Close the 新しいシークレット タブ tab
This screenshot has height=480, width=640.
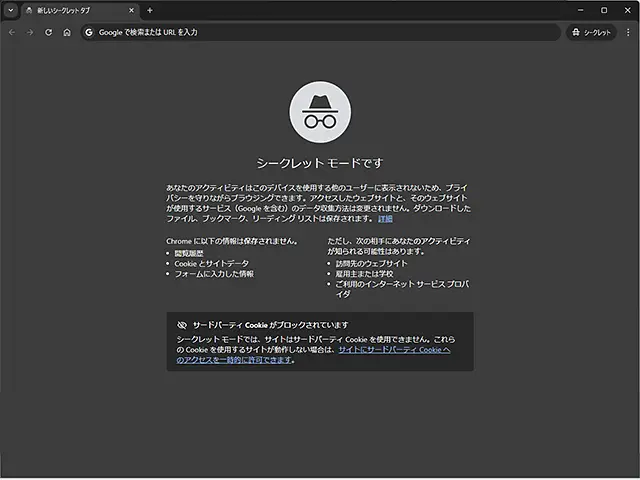[x=131, y=10]
